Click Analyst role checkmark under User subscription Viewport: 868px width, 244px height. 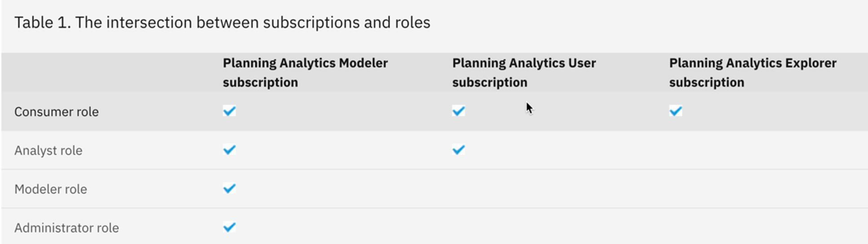458,149
